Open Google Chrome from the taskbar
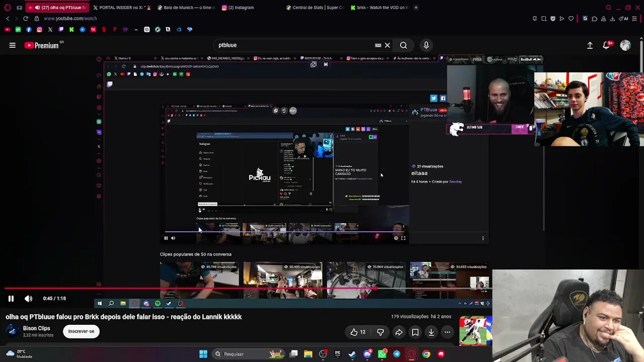Viewport: 644px width, 362px height. [x=426, y=354]
